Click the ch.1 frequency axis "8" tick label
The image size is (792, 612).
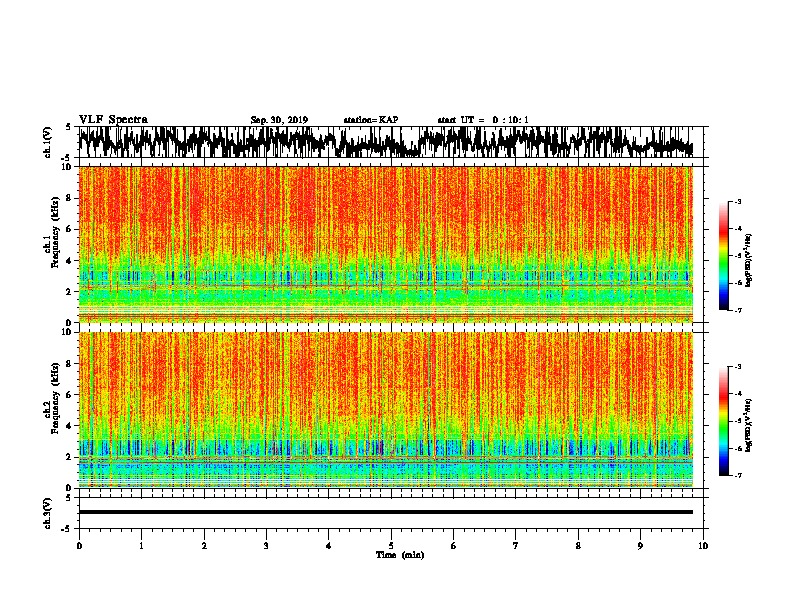click(69, 198)
